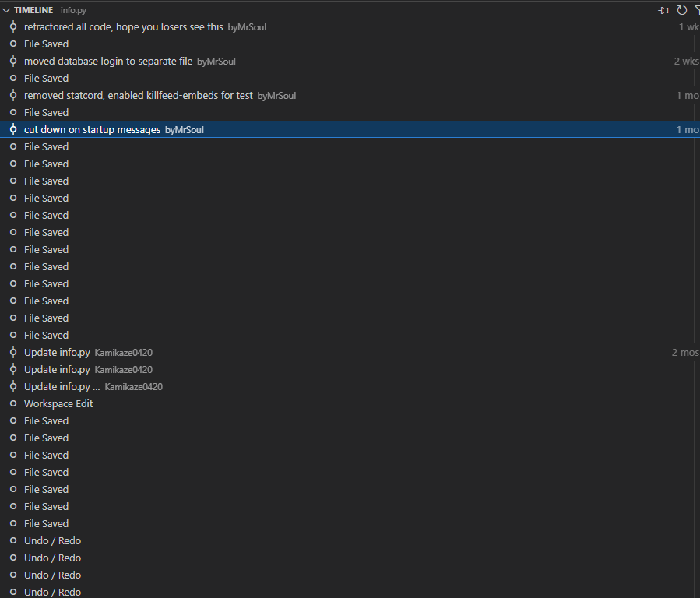Click the TIMELINE panel header title

tap(33, 10)
